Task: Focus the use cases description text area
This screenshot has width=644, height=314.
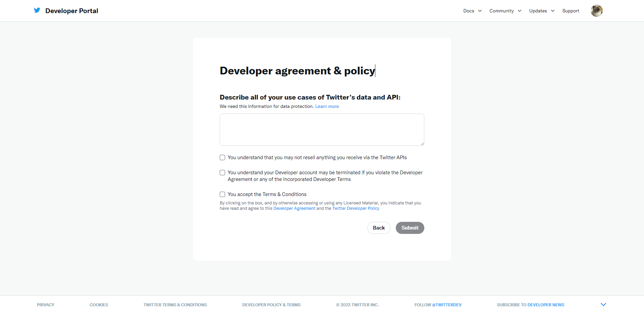Action: (322, 130)
